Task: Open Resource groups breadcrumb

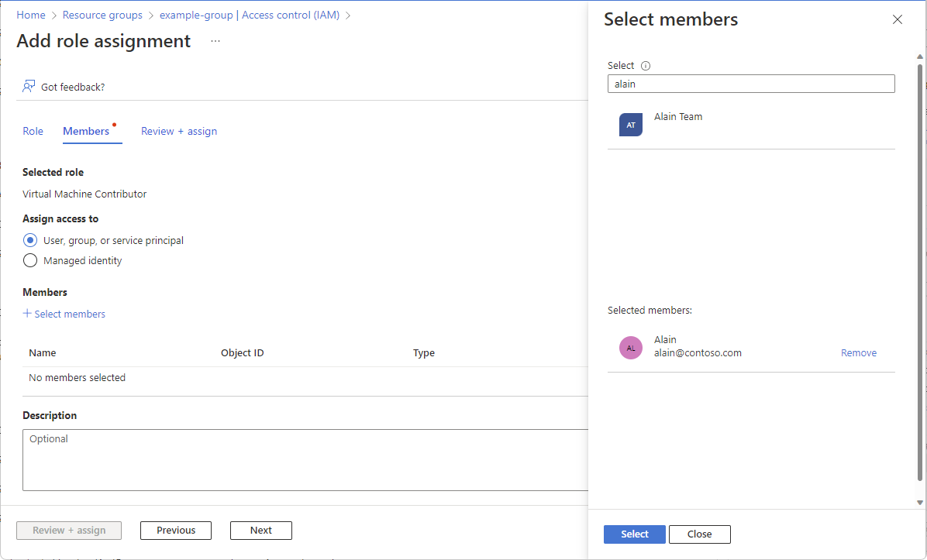Action: [x=102, y=15]
